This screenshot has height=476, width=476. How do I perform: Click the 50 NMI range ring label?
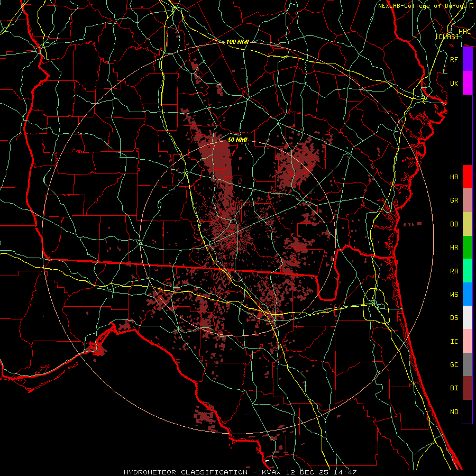237,140
